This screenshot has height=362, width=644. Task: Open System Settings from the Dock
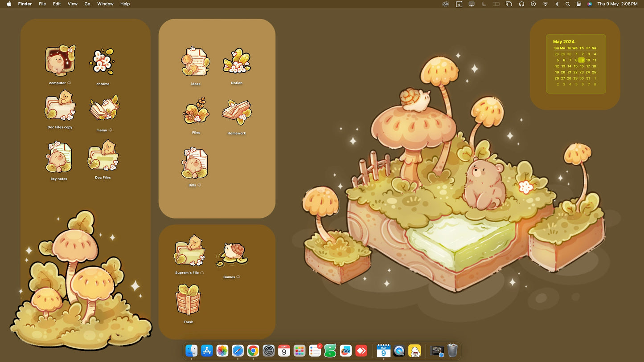[x=268, y=351]
